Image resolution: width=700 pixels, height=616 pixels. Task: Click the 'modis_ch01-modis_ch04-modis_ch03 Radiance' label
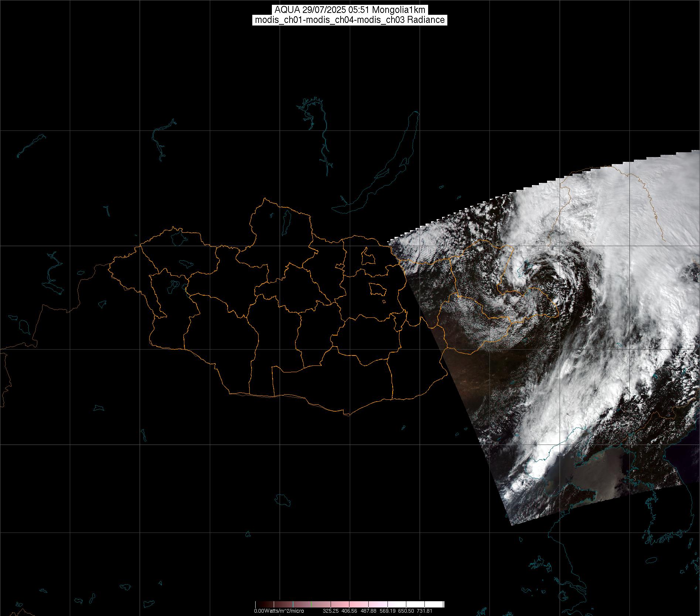(x=350, y=20)
